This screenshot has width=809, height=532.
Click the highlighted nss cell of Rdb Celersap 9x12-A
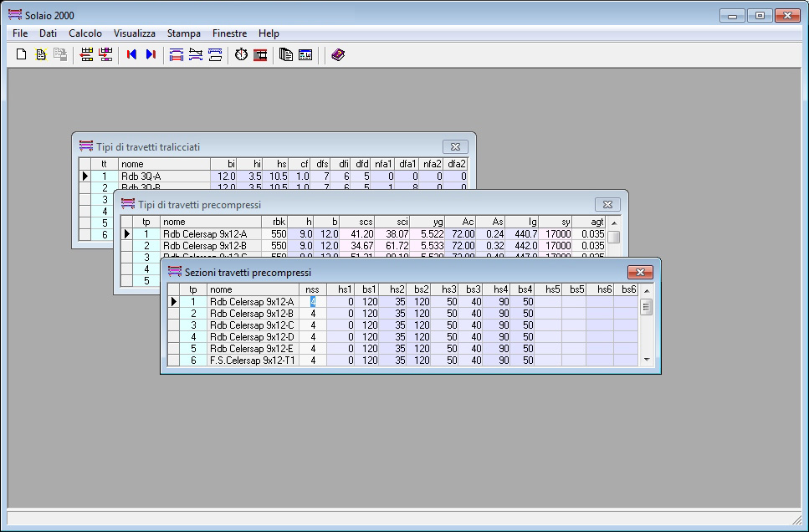(313, 301)
